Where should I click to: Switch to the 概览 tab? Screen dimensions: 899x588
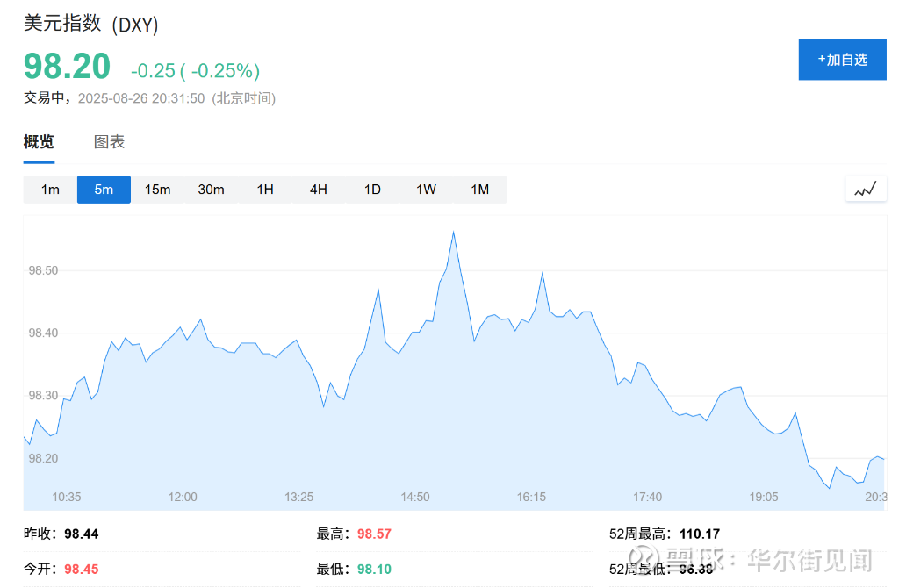click(x=39, y=142)
